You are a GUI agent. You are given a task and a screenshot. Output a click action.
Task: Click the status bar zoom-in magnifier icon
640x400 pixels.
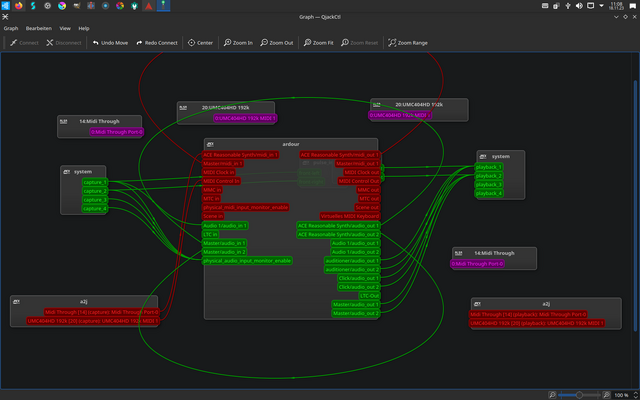pyautogui.click(x=607, y=395)
